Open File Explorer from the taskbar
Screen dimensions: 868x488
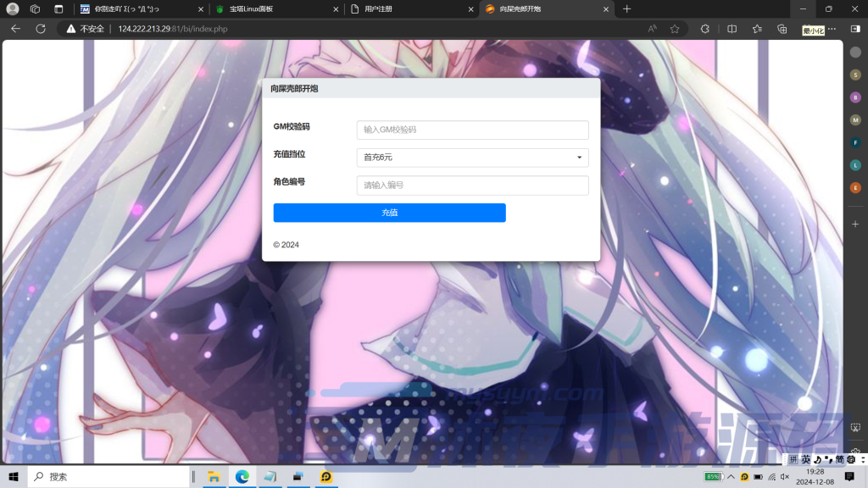tap(214, 477)
